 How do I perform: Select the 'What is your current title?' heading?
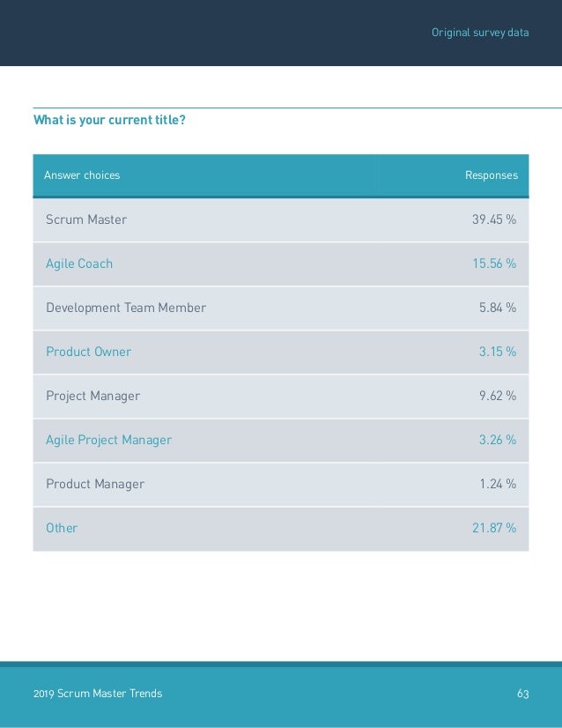point(109,120)
